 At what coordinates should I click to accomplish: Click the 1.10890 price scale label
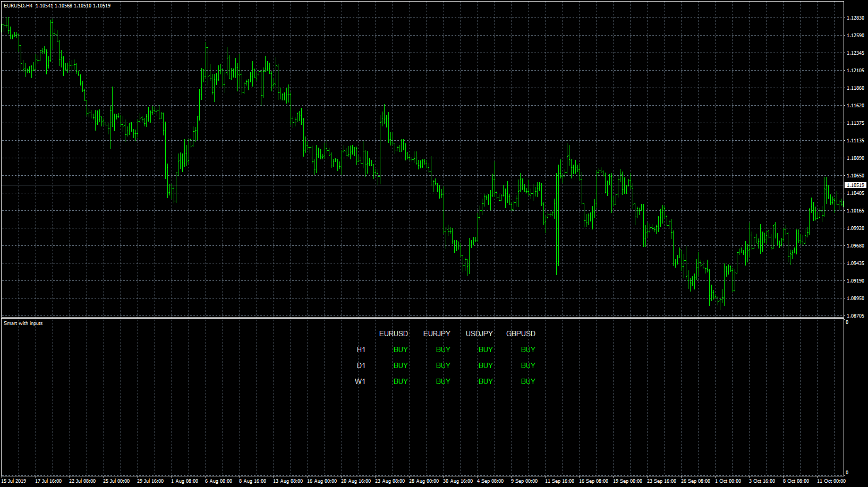(x=855, y=158)
